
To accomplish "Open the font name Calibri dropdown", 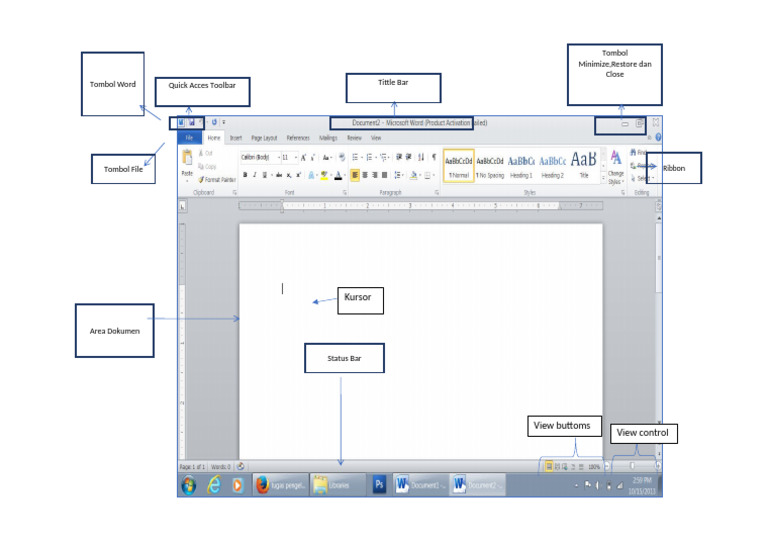I will coord(279,157).
